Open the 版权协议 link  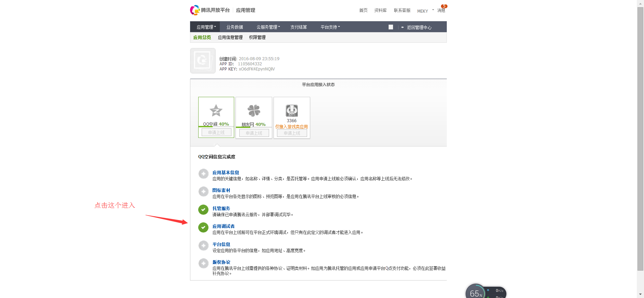tap(221, 262)
